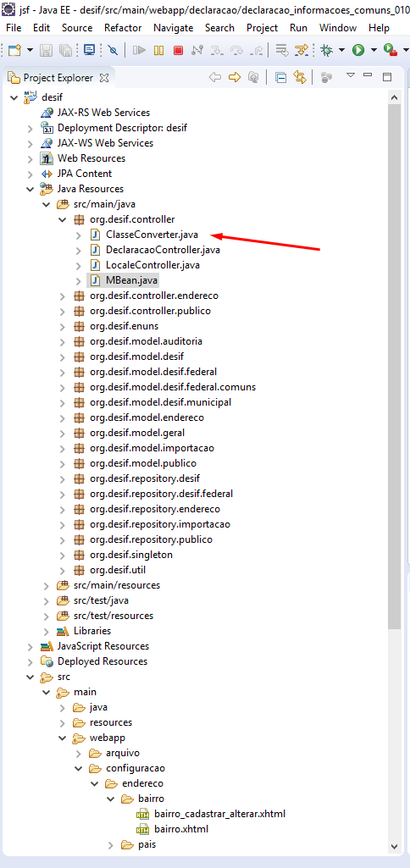Click the green Run launch icon
The image size is (410, 868).
(358, 50)
